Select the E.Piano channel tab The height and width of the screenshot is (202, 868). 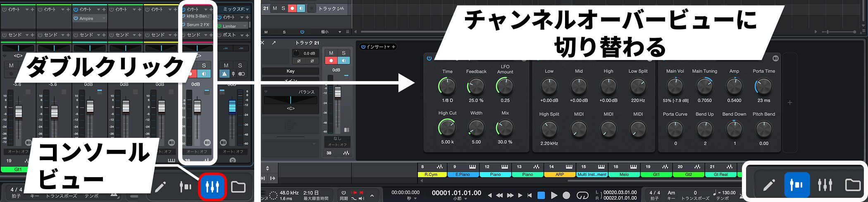pyautogui.click(x=463, y=175)
